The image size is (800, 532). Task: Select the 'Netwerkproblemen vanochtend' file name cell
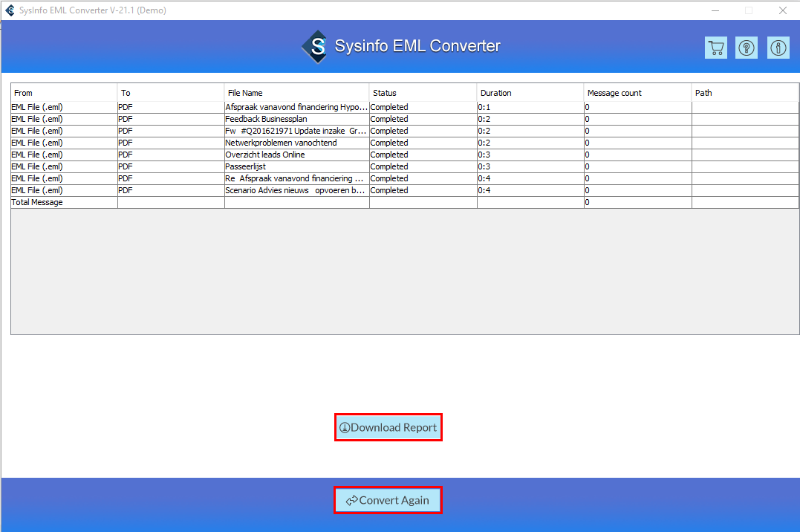click(297, 143)
